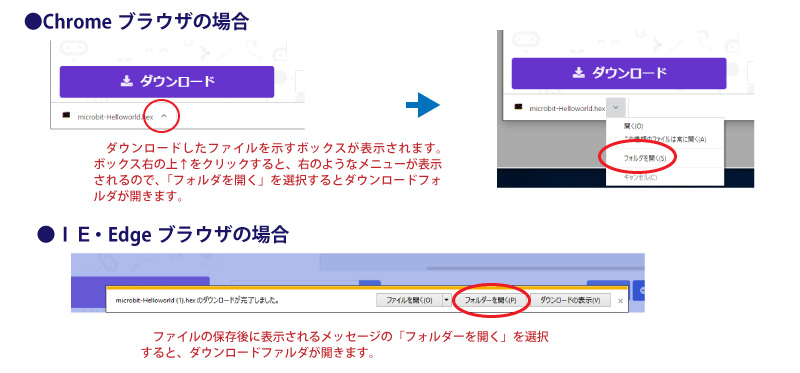800x373 pixels.
Task: Click the フォルダーを開く(P) button
Action: point(490,300)
